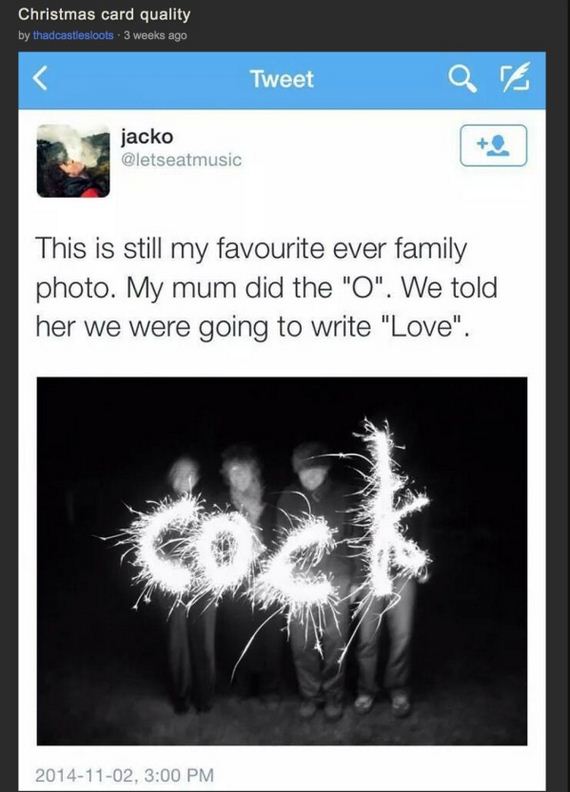Follow jacko with the add-person button
The width and height of the screenshot is (570, 792).
[x=493, y=145]
